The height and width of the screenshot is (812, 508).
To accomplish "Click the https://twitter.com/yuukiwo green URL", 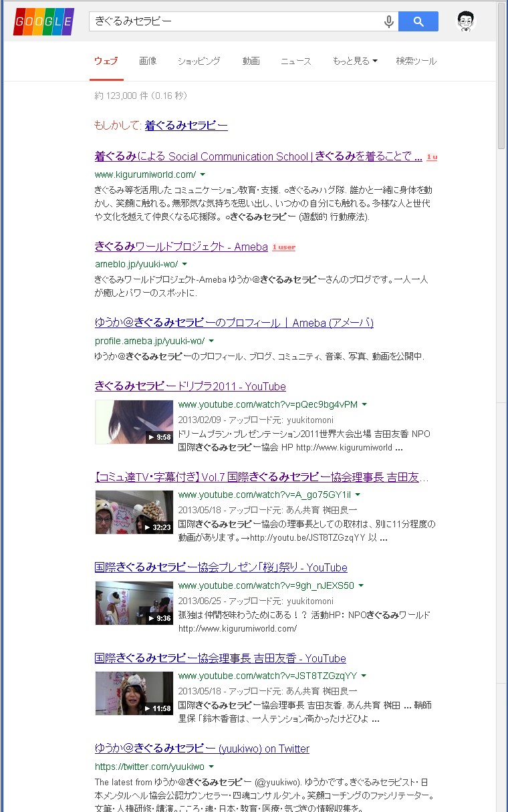I will [150, 767].
